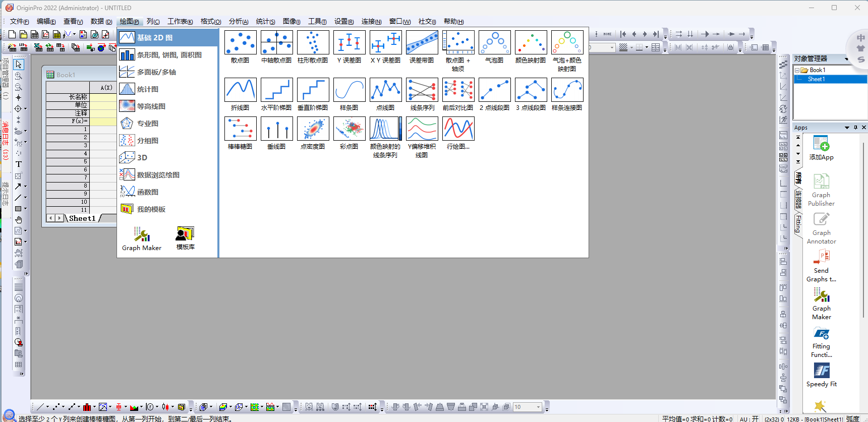Click the Sheet1 worksheet tab
868x422 pixels.
[x=82, y=218]
